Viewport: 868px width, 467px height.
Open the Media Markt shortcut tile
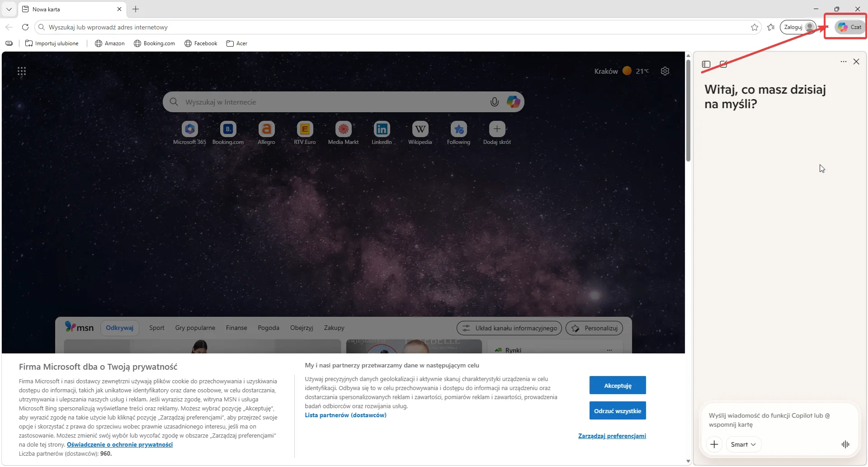click(x=343, y=133)
